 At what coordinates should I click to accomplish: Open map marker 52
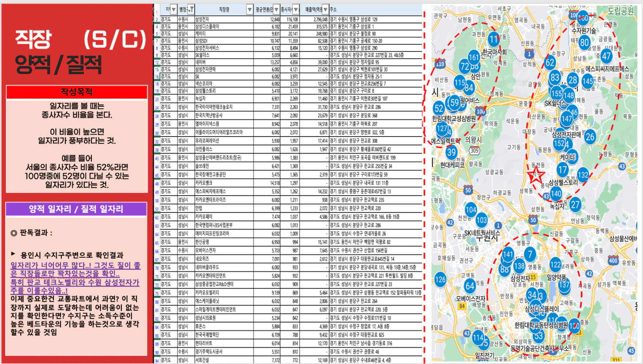(439, 108)
